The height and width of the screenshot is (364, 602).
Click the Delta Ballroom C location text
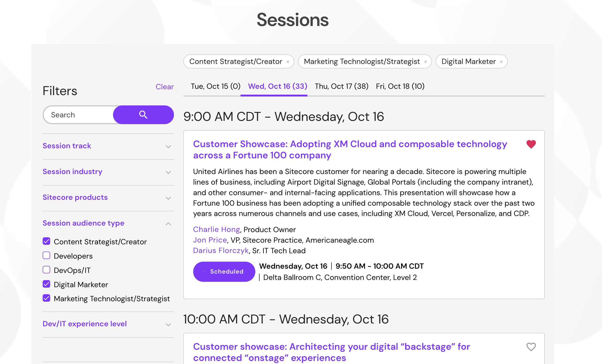[340, 278]
